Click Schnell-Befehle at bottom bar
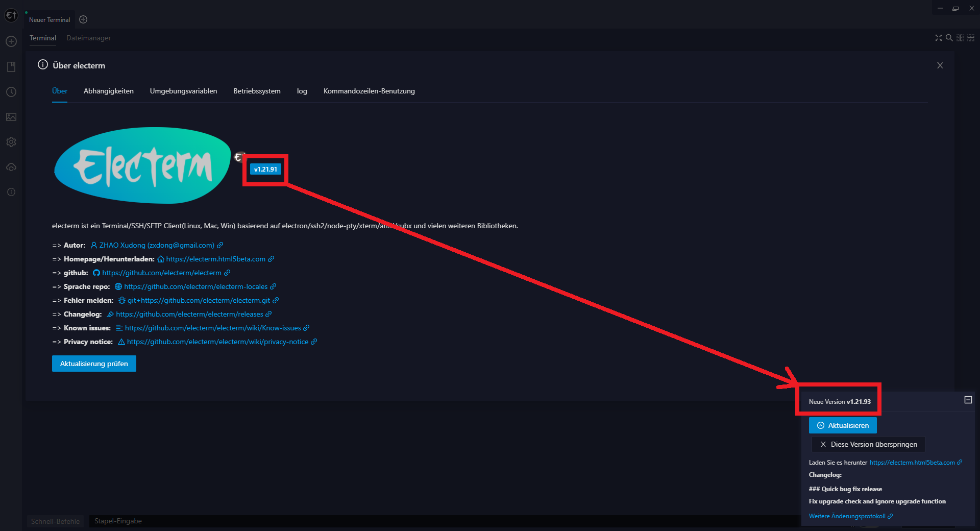980x531 pixels. pos(55,521)
